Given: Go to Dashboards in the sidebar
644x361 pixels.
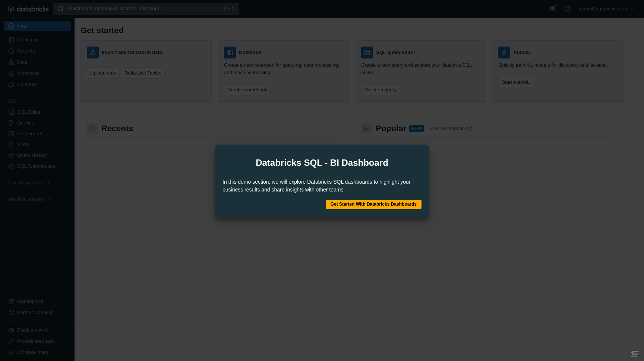Looking at the screenshot, I should click(30, 134).
